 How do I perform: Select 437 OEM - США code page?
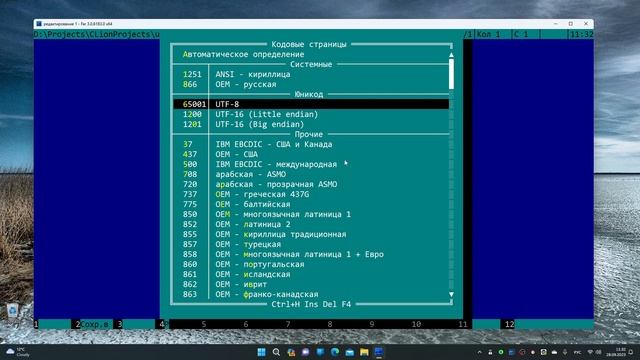pos(311,154)
